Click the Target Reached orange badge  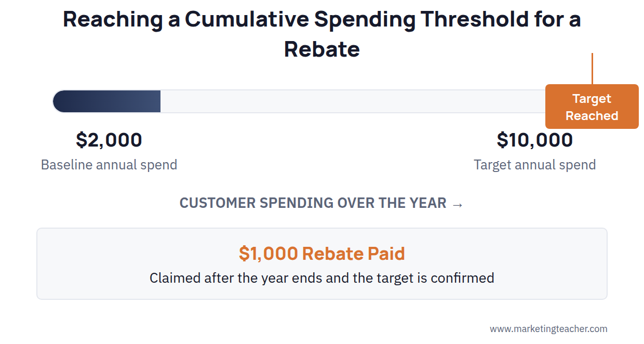(x=592, y=107)
